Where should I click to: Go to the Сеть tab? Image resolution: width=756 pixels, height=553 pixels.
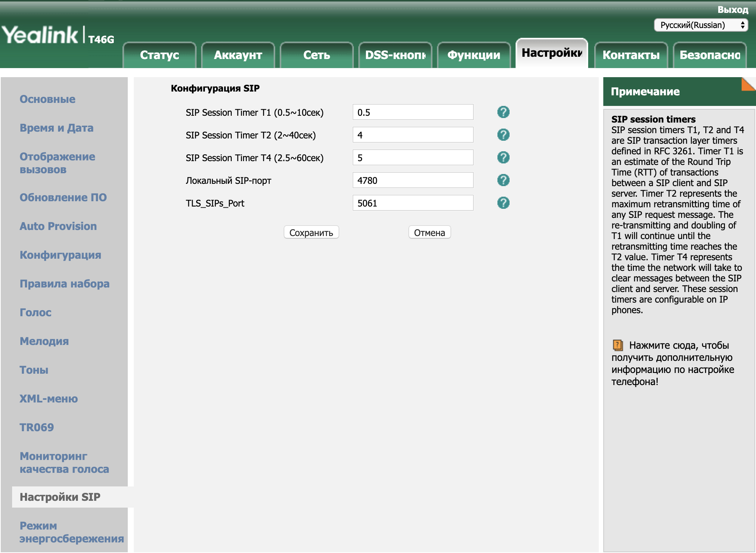pos(317,55)
